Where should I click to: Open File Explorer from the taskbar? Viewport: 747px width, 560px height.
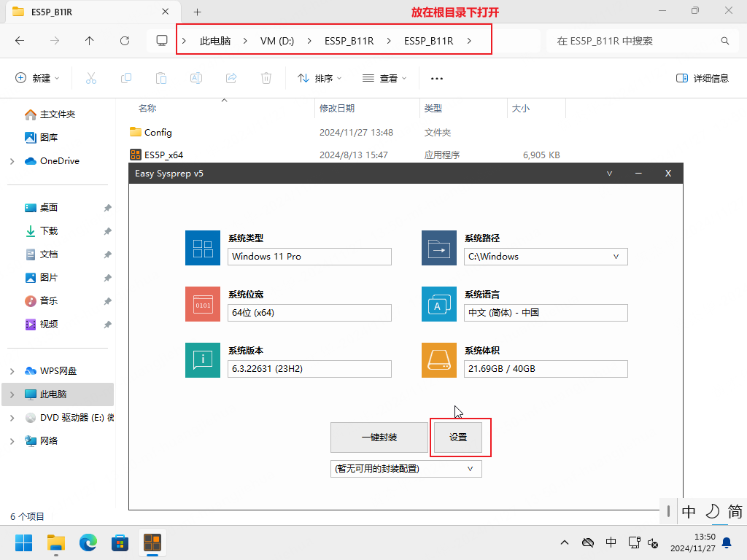pos(55,542)
